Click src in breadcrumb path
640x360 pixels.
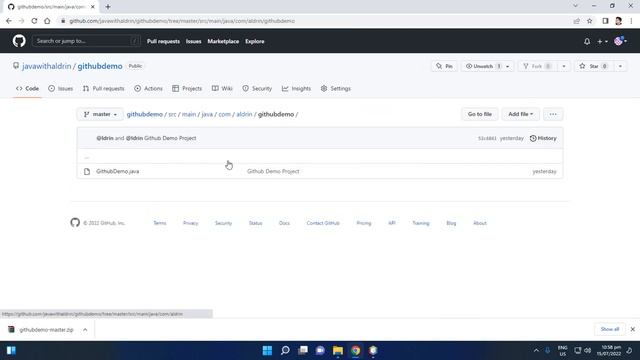[172, 114]
